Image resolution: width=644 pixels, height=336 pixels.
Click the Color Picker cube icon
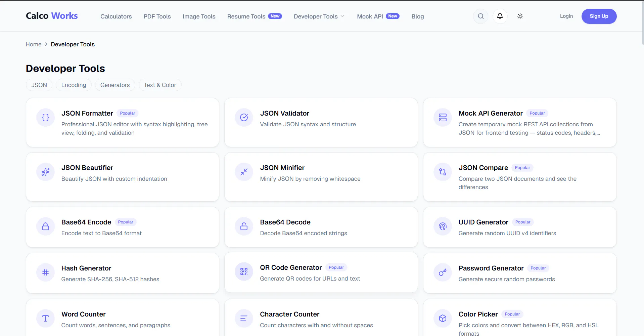click(x=443, y=318)
